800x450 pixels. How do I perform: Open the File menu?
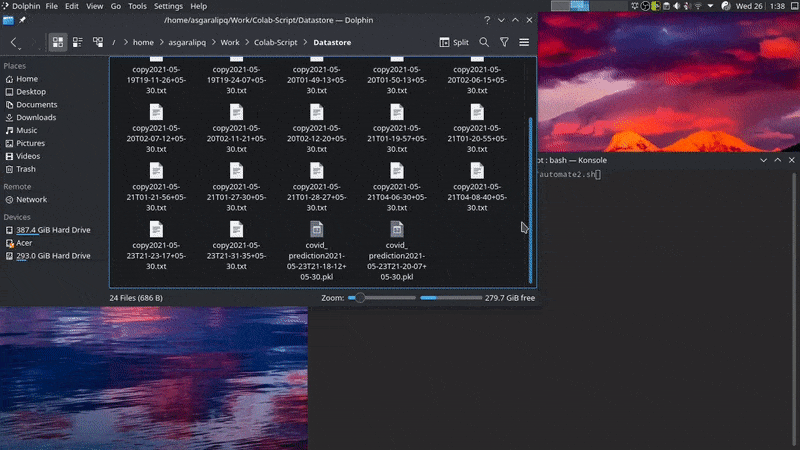click(52, 6)
